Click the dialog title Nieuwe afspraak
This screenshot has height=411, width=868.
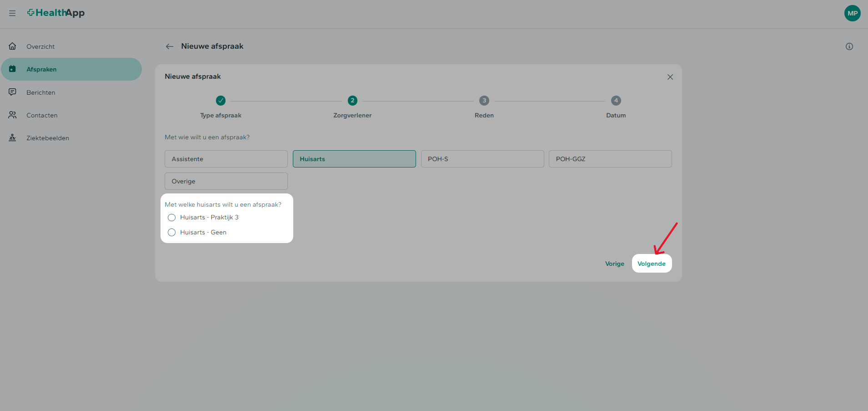[193, 76]
